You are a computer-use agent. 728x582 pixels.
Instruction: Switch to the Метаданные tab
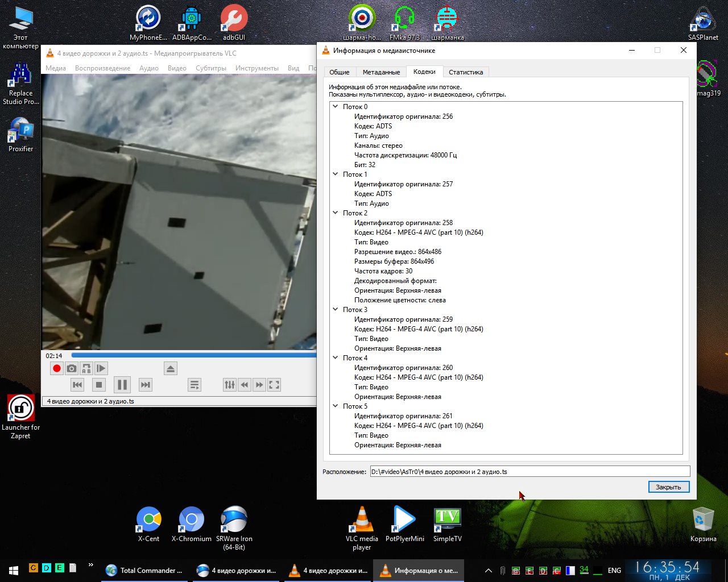tap(381, 72)
